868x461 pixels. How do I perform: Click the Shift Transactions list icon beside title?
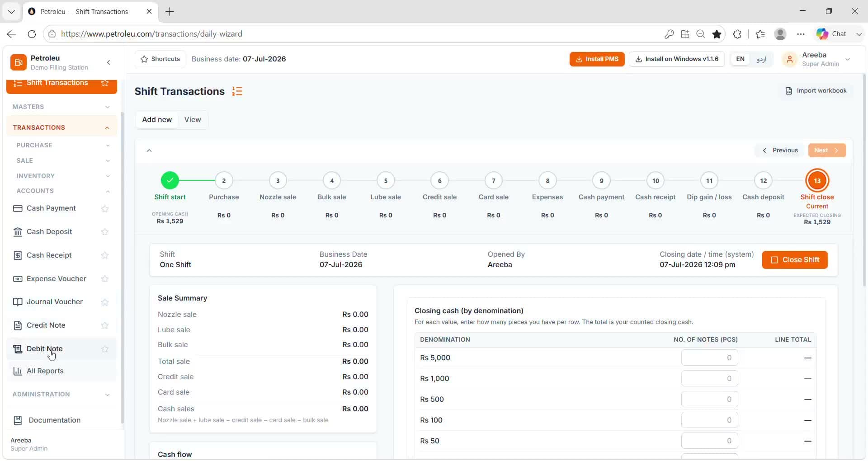point(237,91)
